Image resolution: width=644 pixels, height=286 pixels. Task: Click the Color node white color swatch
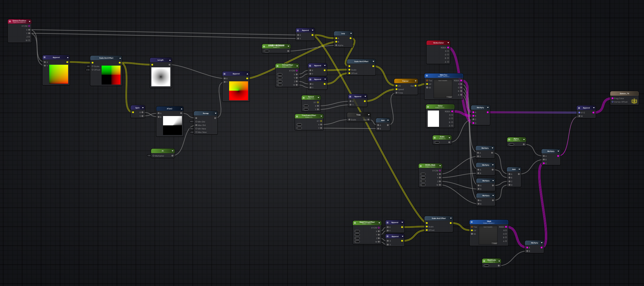coord(433,119)
